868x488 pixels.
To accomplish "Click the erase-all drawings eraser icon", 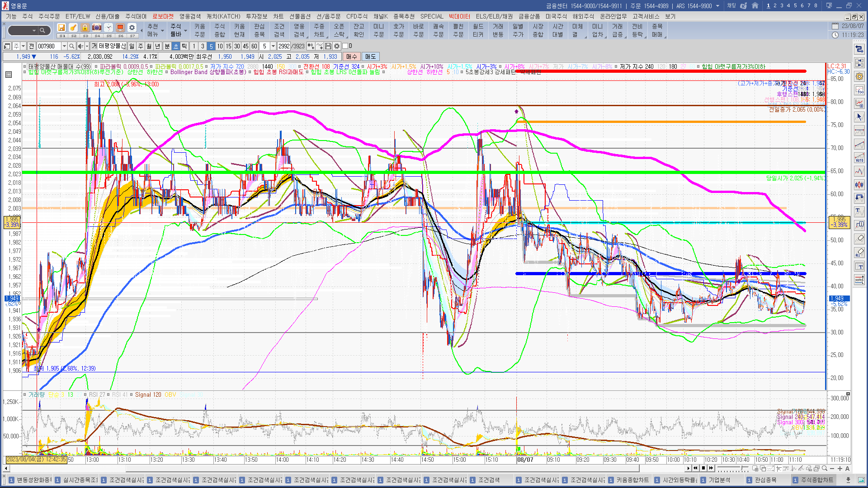I will [x=859, y=253].
